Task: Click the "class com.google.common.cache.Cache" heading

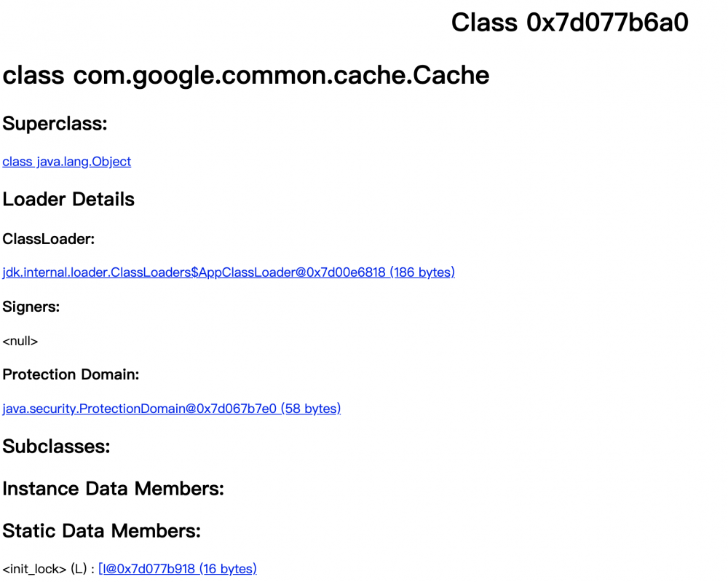Action: [x=246, y=75]
